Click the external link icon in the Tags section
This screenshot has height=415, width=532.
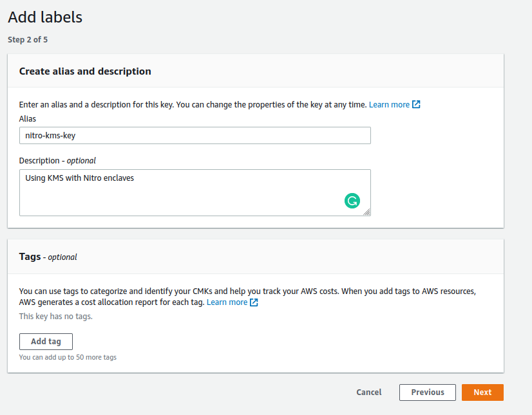[254, 302]
